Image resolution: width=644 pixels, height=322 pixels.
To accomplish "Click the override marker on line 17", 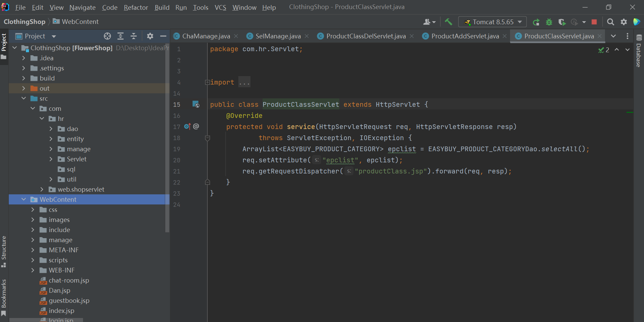I will (188, 127).
